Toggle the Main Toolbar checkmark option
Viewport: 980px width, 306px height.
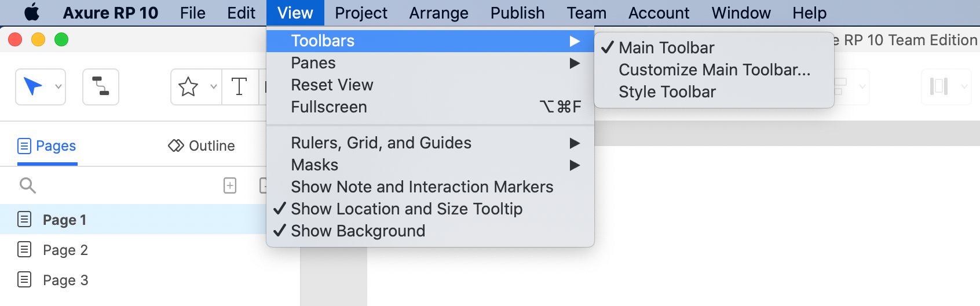coord(666,48)
